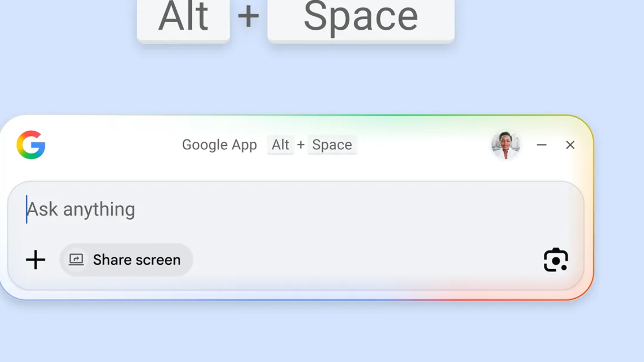Open attachment options with the plus icon
Viewport: 644px width, 362px height.
click(x=35, y=260)
